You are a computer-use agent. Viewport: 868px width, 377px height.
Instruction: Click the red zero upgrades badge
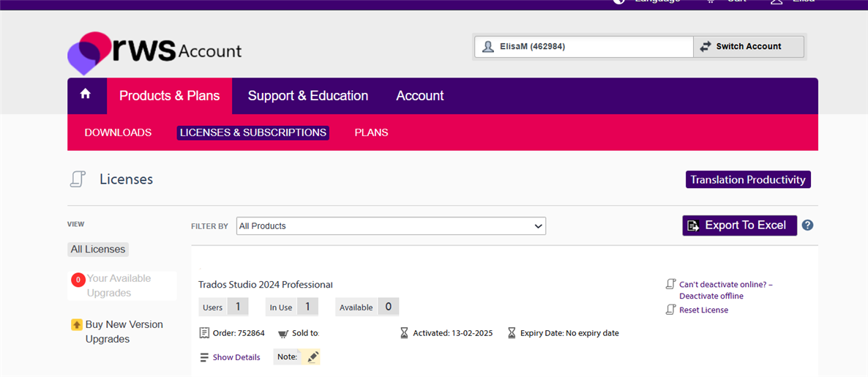[x=78, y=280]
